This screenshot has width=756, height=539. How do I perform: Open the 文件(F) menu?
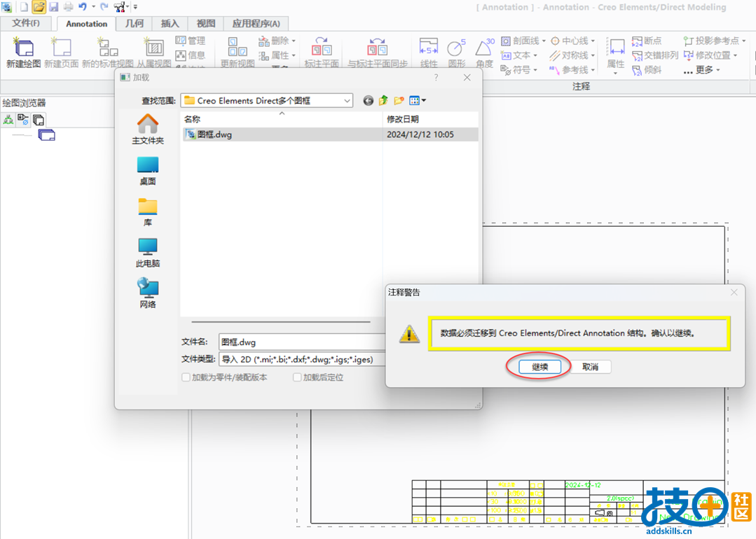26,23
